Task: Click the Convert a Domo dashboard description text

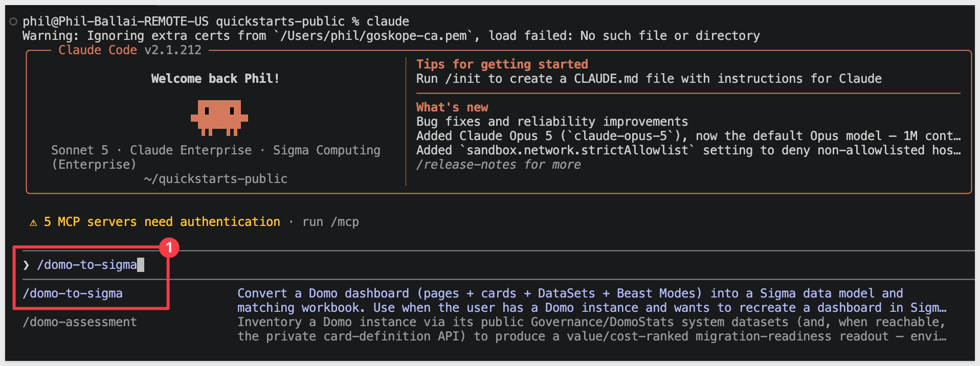Action: point(592,301)
